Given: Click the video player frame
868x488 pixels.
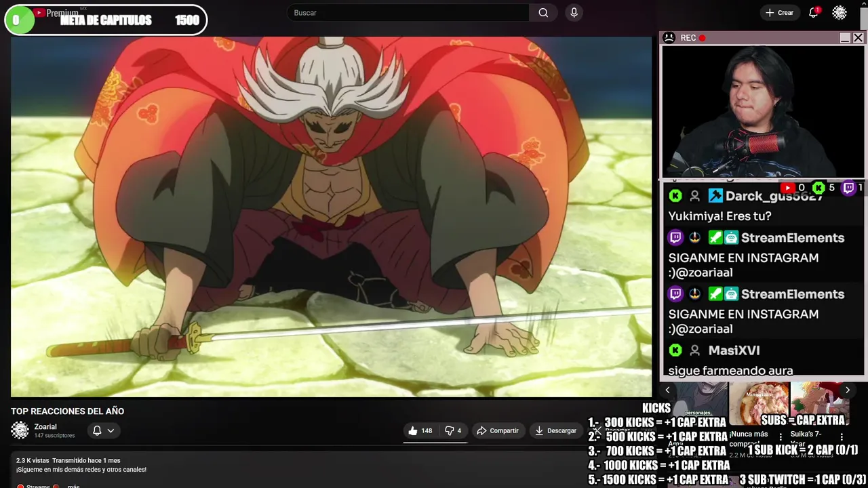Looking at the screenshot, I should pyautogui.click(x=331, y=217).
